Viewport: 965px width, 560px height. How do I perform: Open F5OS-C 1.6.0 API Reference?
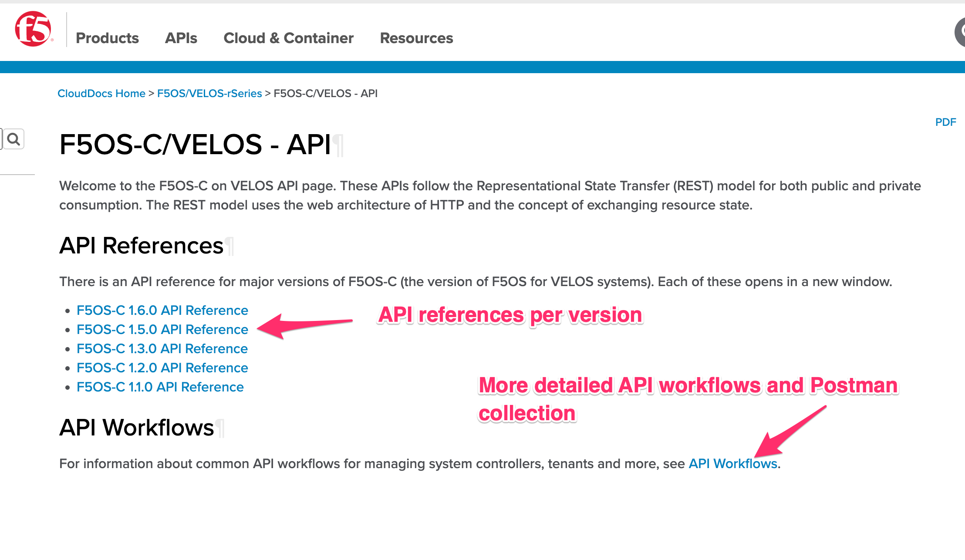pyautogui.click(x=162, y=310)
